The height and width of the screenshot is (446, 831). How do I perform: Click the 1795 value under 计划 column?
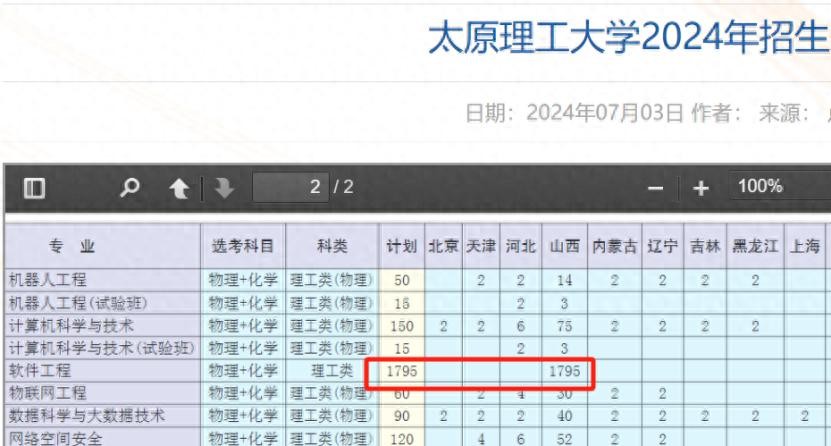pos(402,371)
